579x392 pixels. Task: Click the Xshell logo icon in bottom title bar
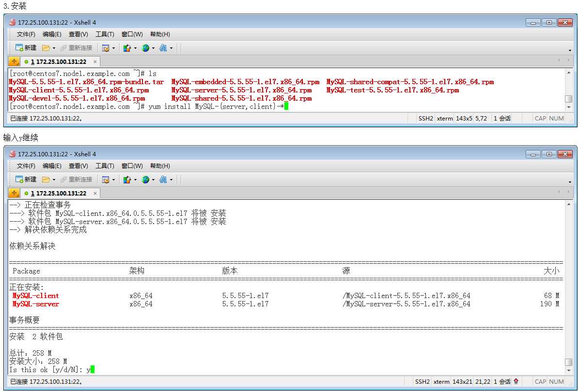[12, 154]
